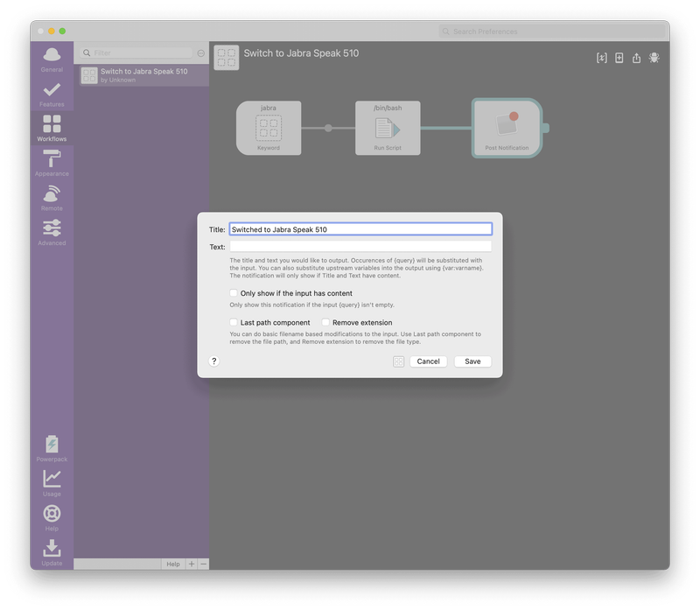Screen dimensions: 700x610
Task: Select 'Switch to Jabra Speak 510' workflow in list
Action: [142, 75]
